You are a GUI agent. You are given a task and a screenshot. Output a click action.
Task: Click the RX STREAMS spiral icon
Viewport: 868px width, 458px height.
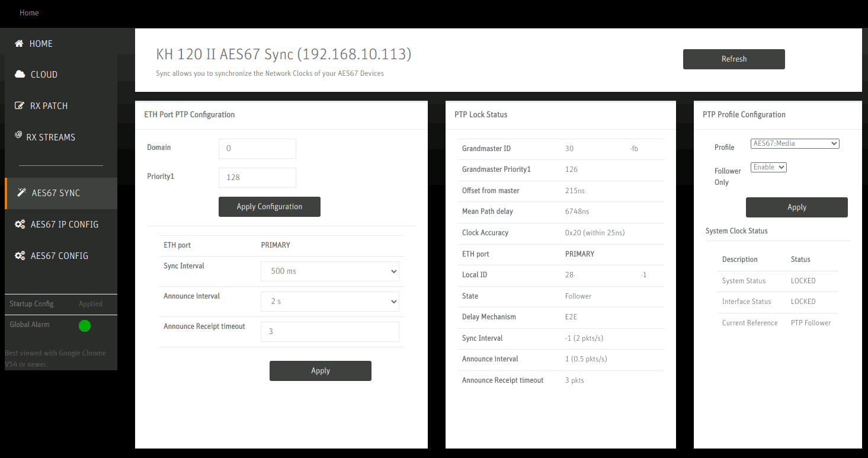point(18,135)
